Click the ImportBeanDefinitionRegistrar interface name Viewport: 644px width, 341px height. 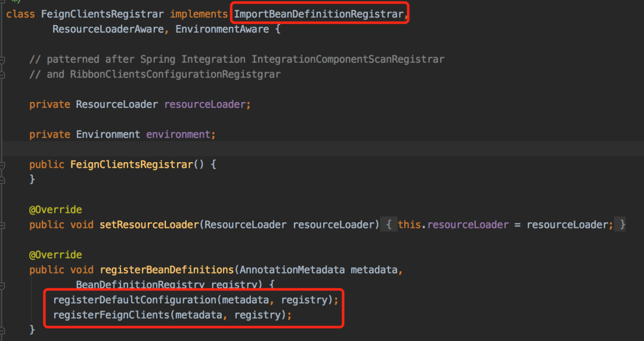click(x=318, y=14)
